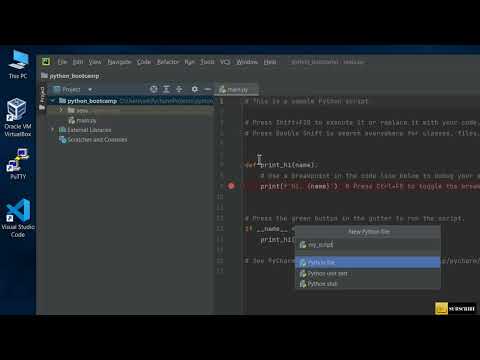The height and width of the screenshot is (360, 480).
Task: Open the Help menu
Action: [x=270, y=62]
